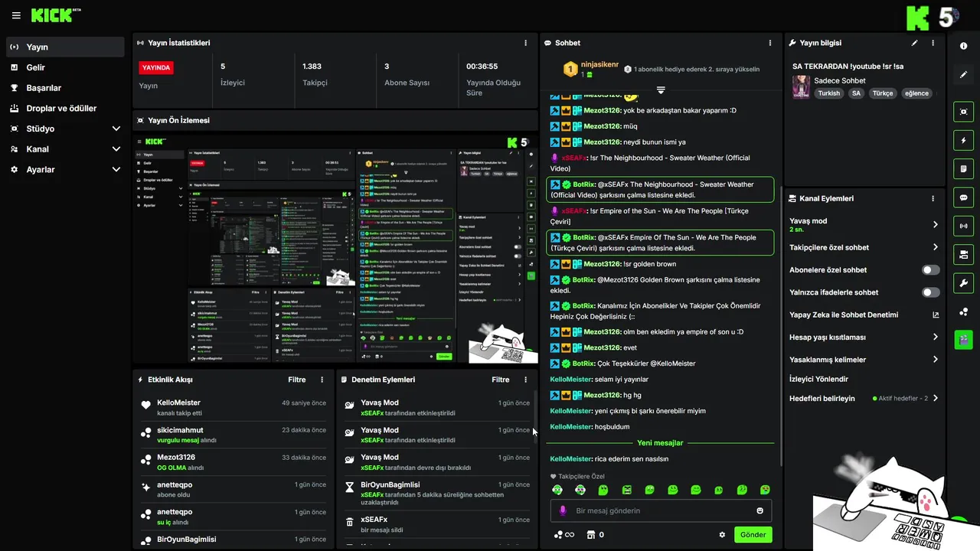Viewport: 980px width, 551px height.
Task: Open the hamburger menu beside the Kick logo
Action: point(16,15)
